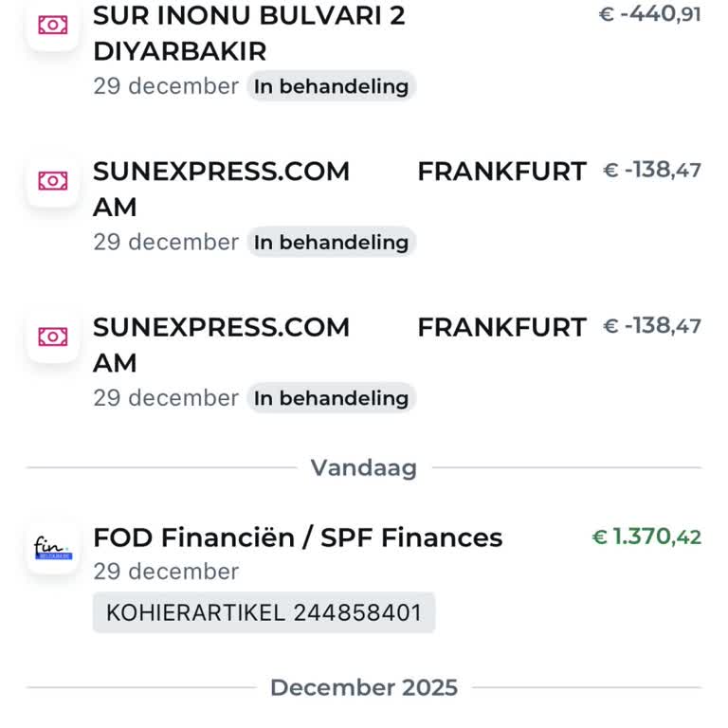
Task: Open the FOD Financiën / SPF Finances transaction
Action: click(298, 537)
